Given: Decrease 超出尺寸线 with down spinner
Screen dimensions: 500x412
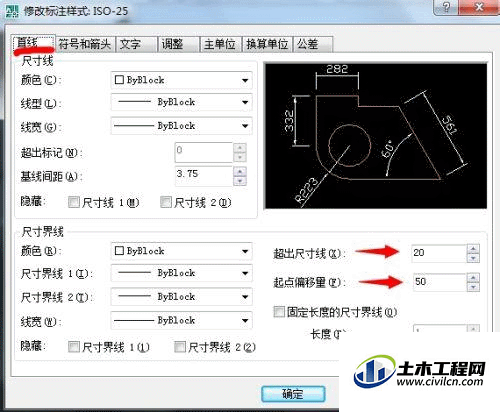Looking at the screenshot, I should coord(473,258).
